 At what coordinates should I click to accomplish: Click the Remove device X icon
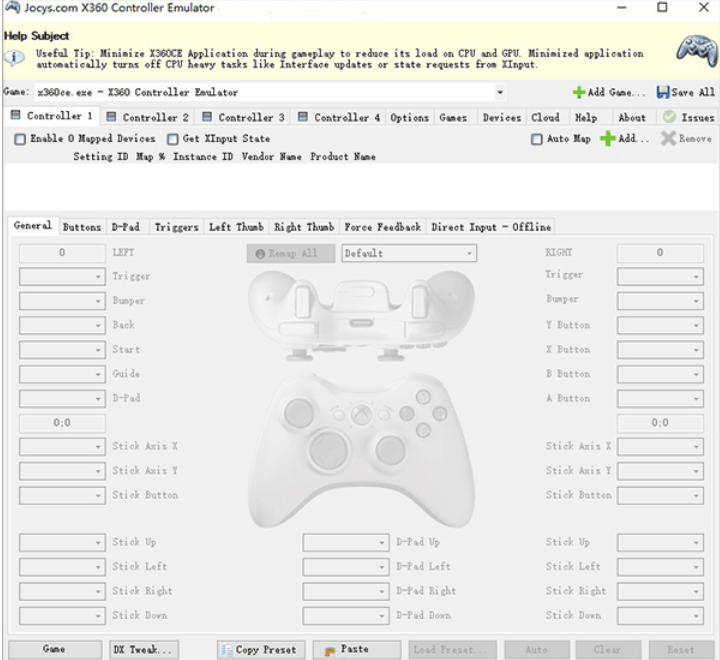[668, 139]
